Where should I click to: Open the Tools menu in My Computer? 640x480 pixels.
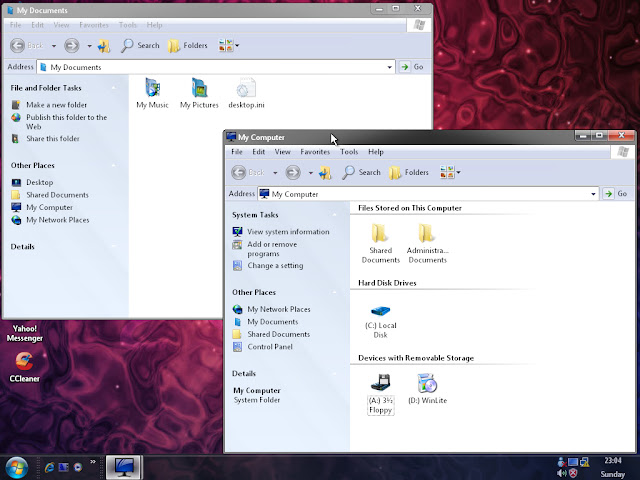pyautogui.click(x=349, y=152)
